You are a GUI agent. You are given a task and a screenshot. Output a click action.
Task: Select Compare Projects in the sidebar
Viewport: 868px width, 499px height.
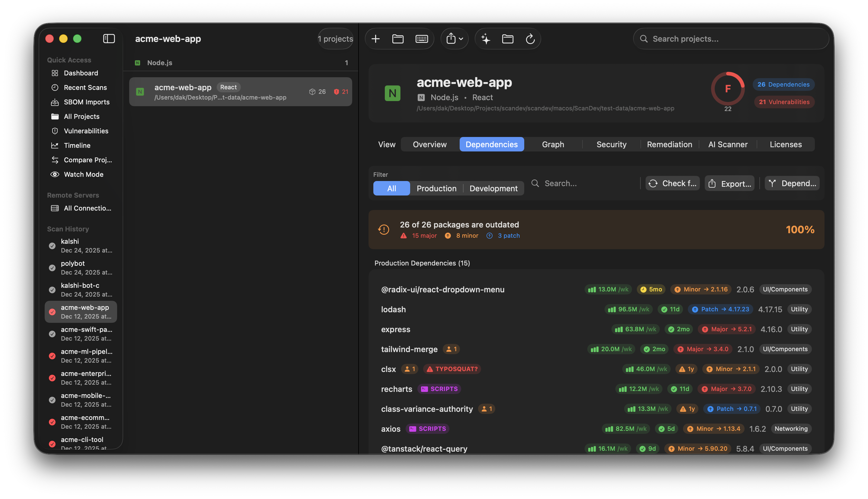(87, 160)
